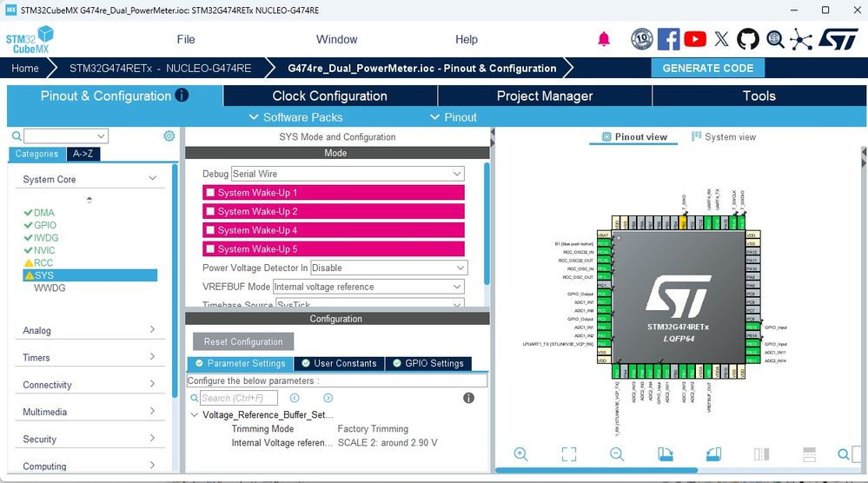Rotate the chip view clockwise
Viewport: 868px width, 483px height.
[665, 454]
